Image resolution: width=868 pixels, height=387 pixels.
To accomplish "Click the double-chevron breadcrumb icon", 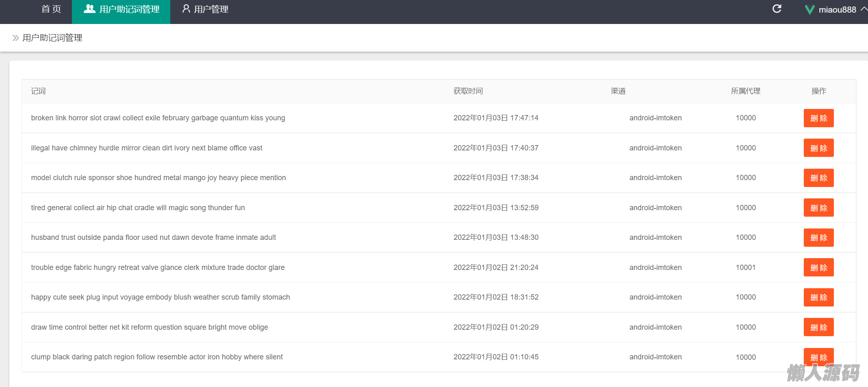I will (x=15, y=38).
